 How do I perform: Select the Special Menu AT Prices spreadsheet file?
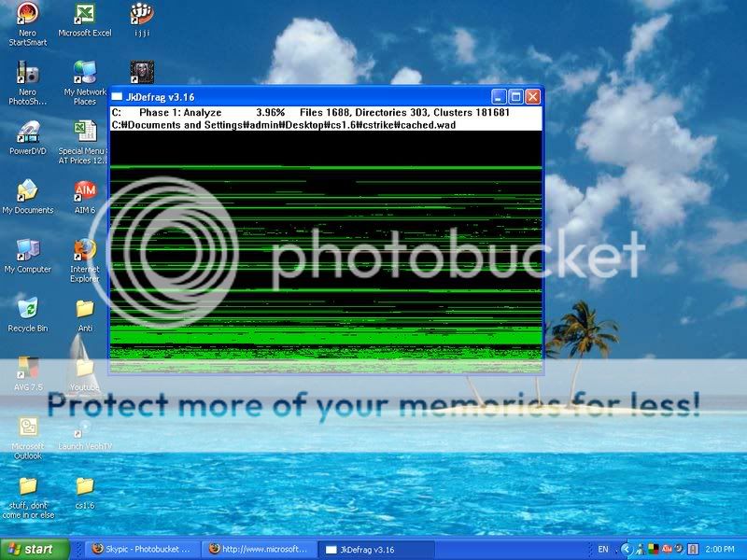tap(85, 142)
